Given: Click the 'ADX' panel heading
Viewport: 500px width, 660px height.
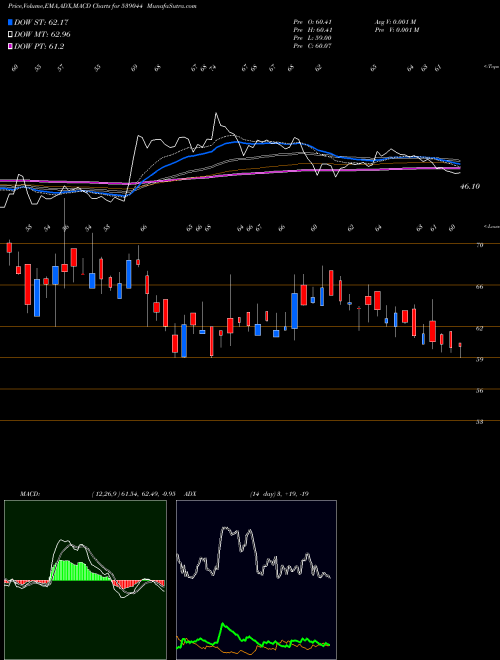Looking at the screenshot, I should [190, 494].
